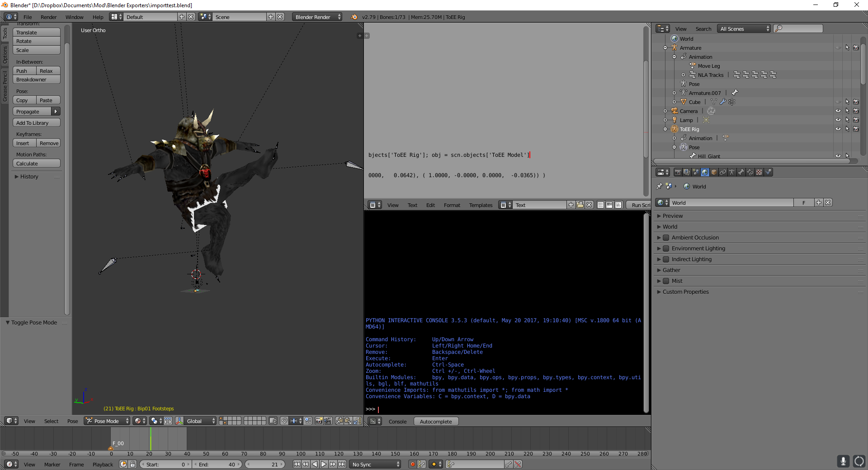Toggle visibility eye for ToEE Rig
Screen dimensions: 868x470
point(838,129)
